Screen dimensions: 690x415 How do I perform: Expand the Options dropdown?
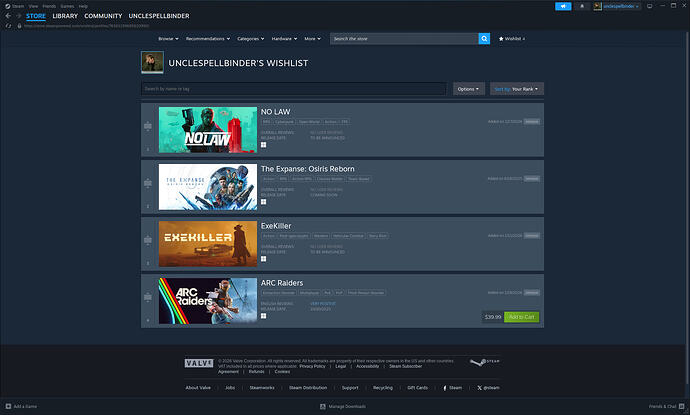click(x=468, y=89)
